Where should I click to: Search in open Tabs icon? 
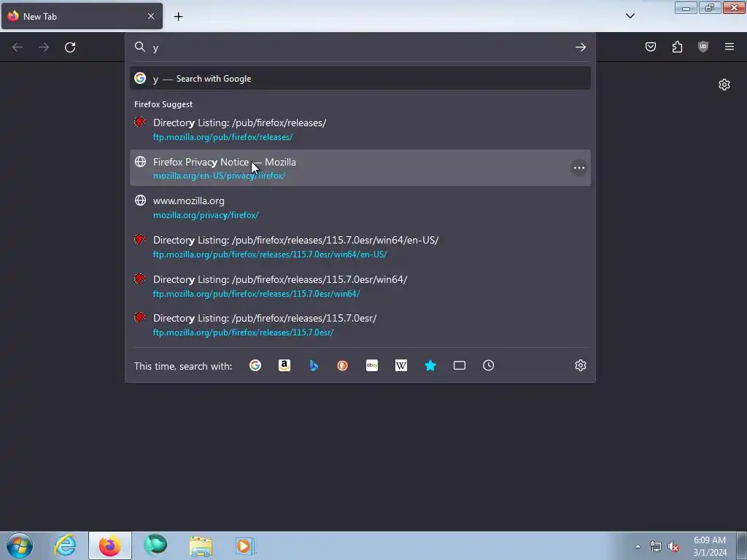click(x=460, y=365)
